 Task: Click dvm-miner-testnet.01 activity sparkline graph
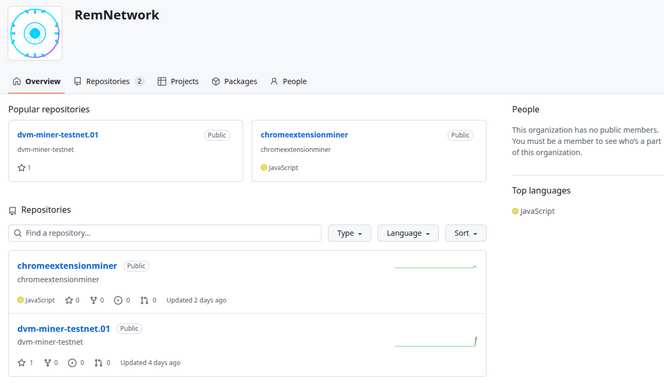pos(435,342)
